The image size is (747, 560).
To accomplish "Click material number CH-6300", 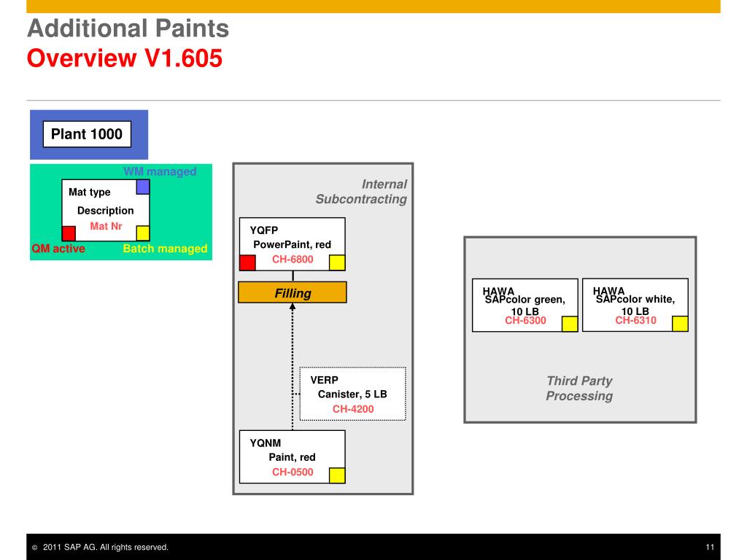I will [525, 321].
